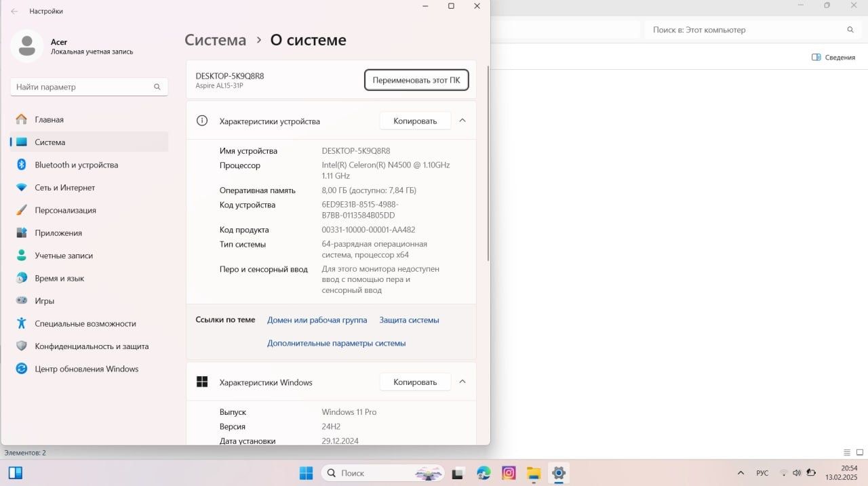Click the Settings gear on the taskbar

(558, 473)
